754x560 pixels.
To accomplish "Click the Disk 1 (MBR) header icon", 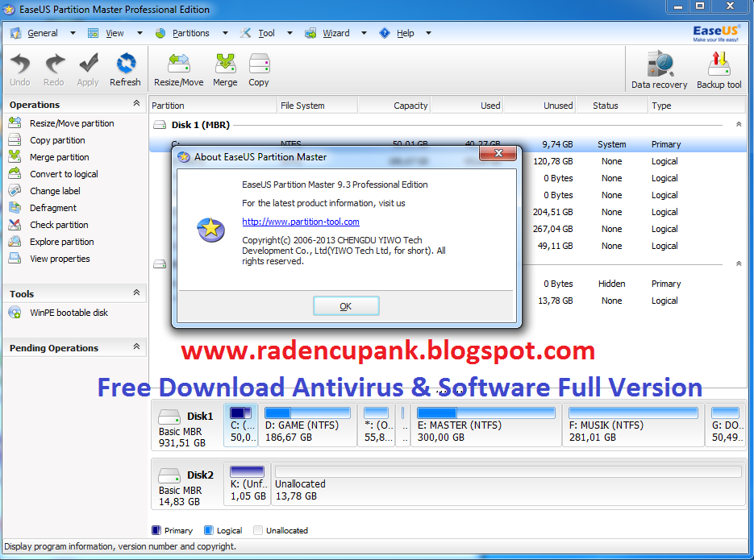I will pyautogui.click(x=160, y=125).
